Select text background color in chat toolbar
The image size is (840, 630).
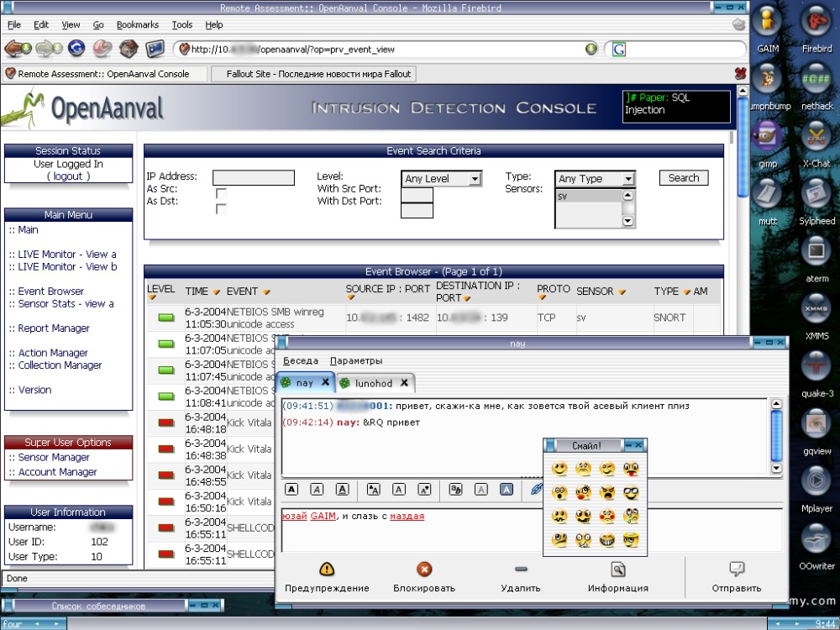point(507,489)
